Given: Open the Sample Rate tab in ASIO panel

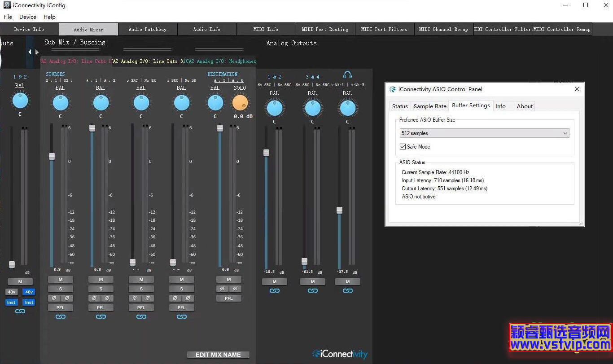Looking at the screenshot, I should point(430,106).
